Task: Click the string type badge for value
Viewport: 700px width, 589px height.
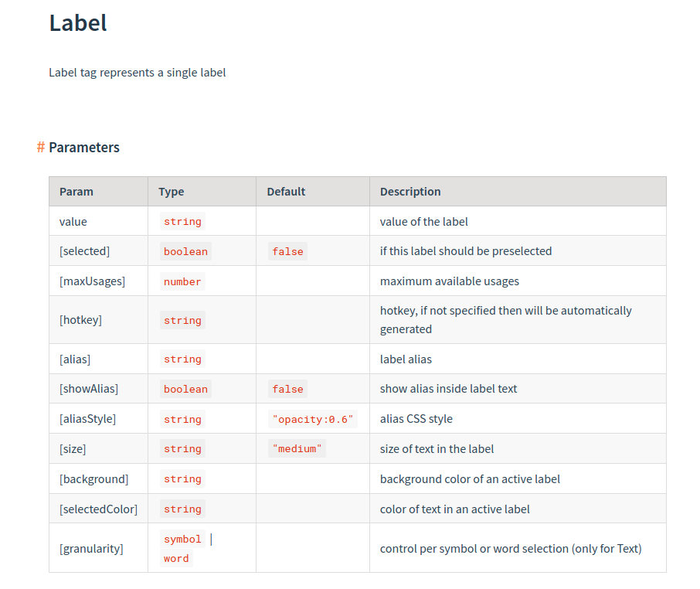Action: (182, 221)
